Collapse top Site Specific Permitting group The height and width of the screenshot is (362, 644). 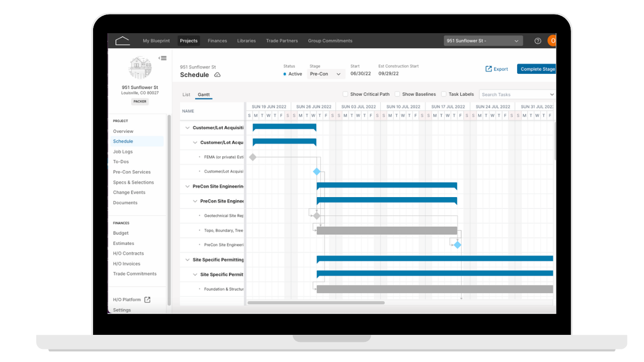tap(188, 260)
